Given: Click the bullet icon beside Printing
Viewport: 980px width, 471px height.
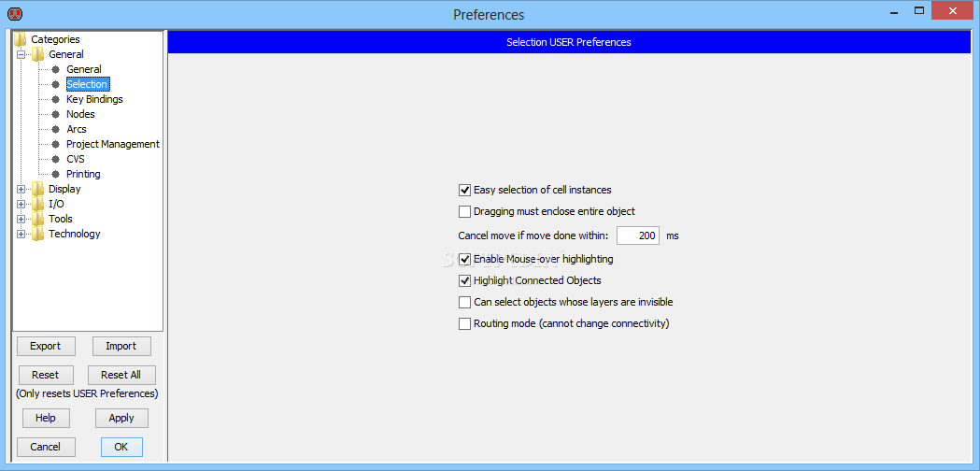Looking at the screenshot, I should [56, 175].
